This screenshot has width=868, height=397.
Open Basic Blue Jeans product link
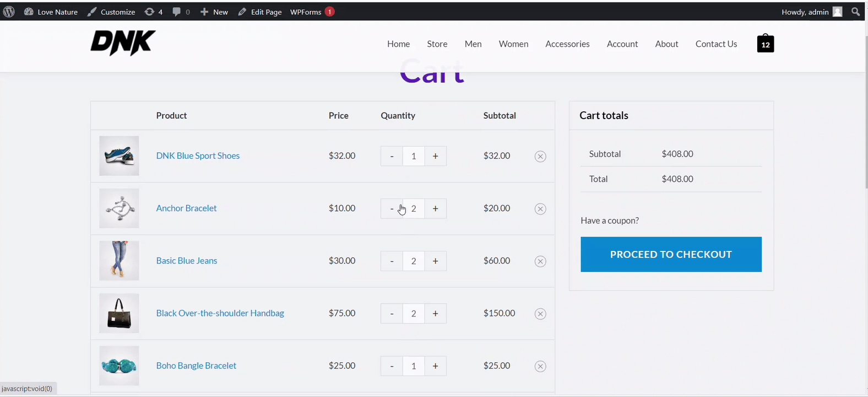pyautogui.click(x=187, y=260)
